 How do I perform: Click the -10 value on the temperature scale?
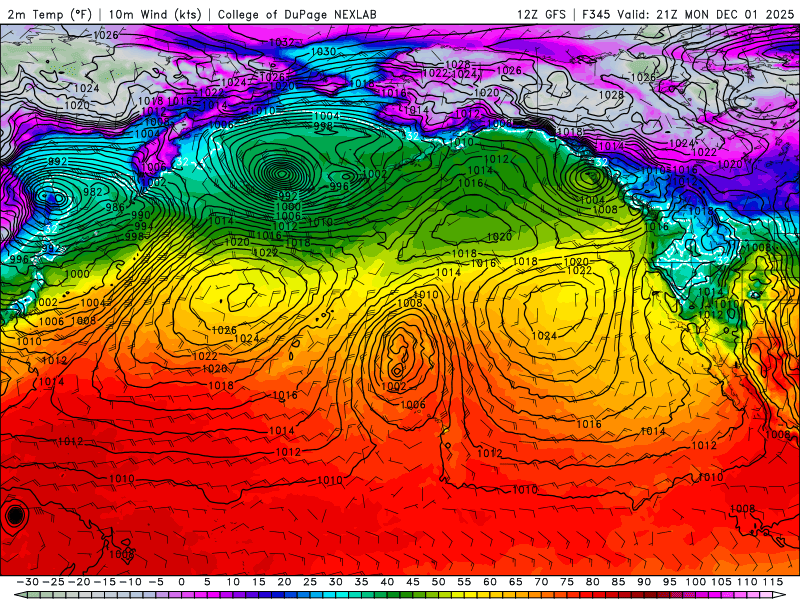click(130, 582)
